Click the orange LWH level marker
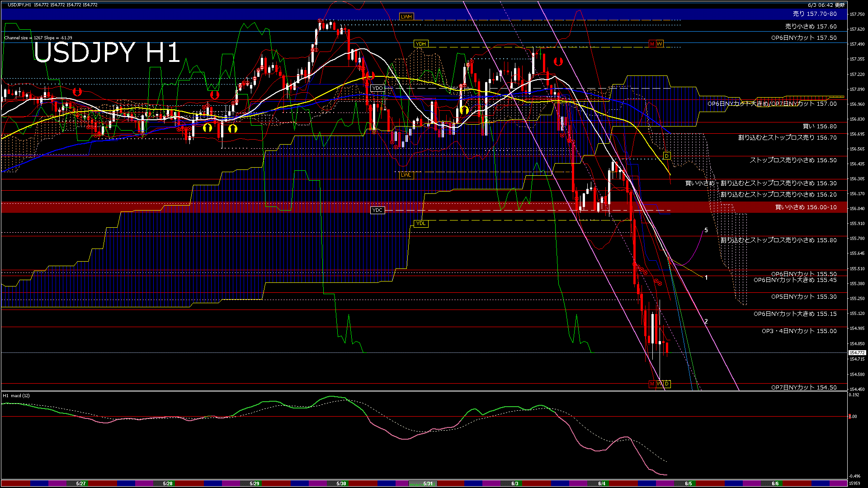This screenshot has width=868, height=488. tap(406, 17)
